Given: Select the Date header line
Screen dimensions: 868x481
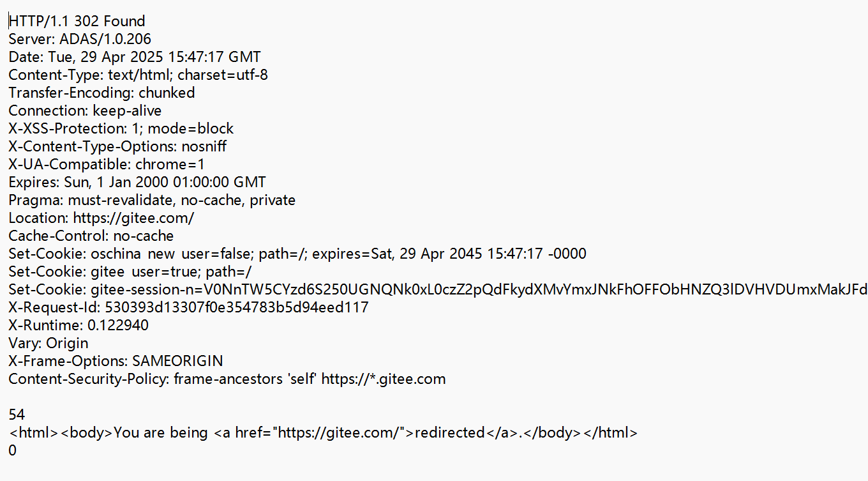Looking at the screenshot, I should 135,57.
